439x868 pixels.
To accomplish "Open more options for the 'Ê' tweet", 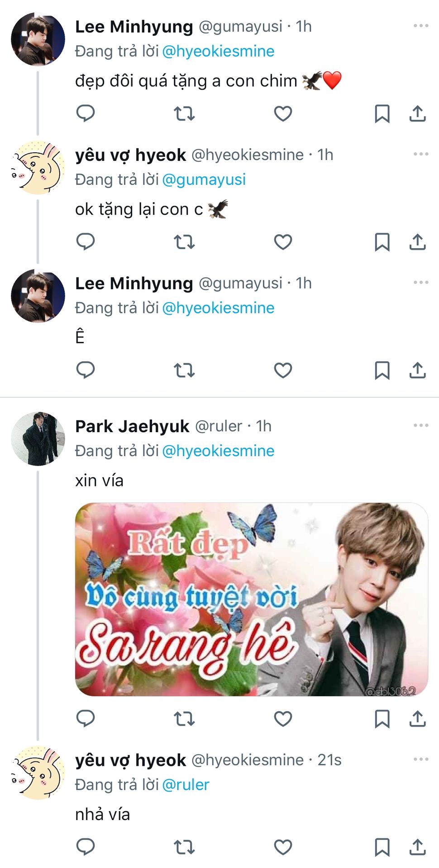I will (x=420, y=283).
